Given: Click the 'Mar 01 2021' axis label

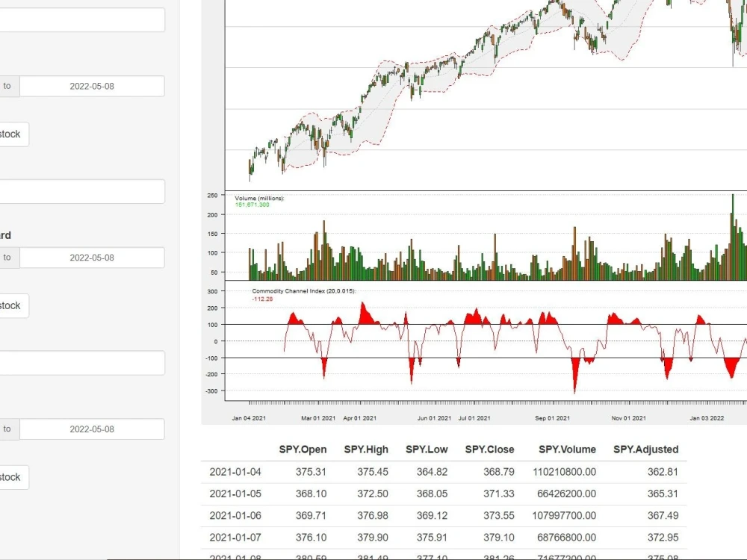Looking at the screenshot, I should point(318,418).
